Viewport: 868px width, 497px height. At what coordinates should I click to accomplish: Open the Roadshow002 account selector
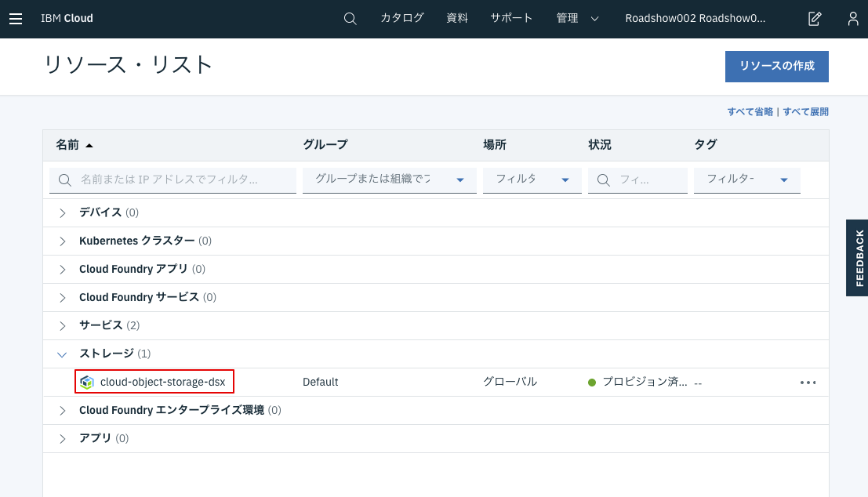695,18
